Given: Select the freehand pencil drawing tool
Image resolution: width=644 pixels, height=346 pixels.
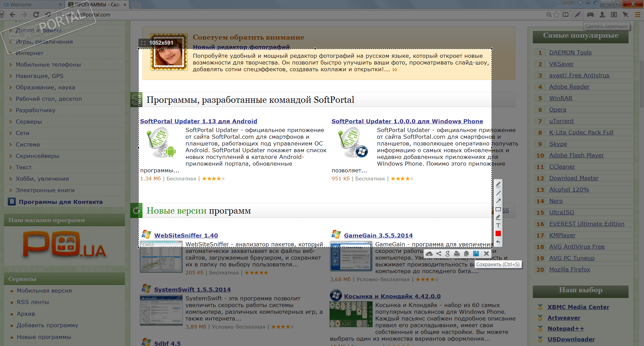Looking at the screenshot, I should [498, 185].
